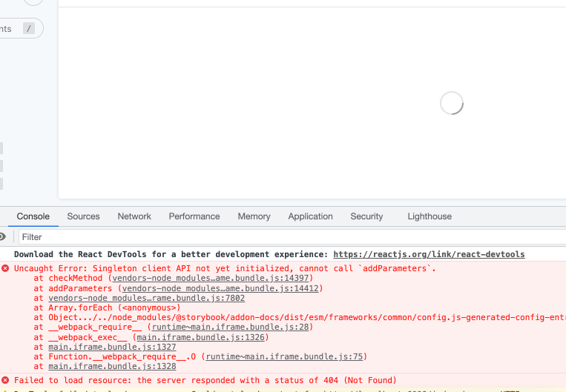Open the Memory tab

(254, 216)
